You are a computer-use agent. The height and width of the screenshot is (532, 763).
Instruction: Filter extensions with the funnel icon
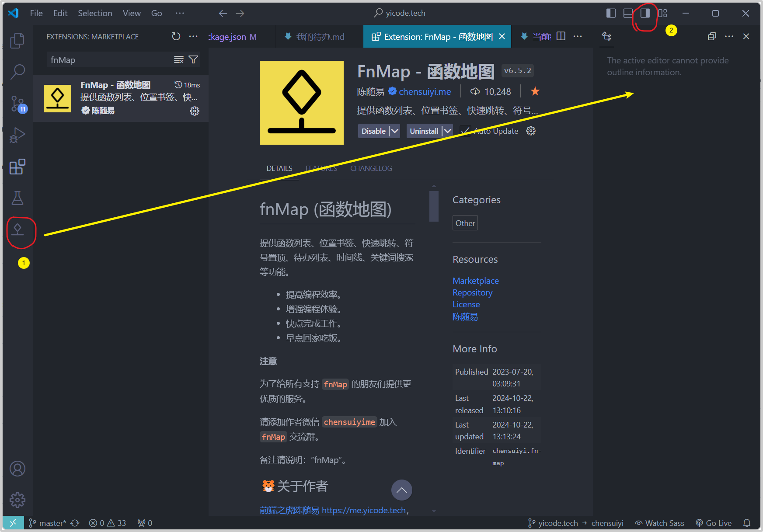point(193,59)
